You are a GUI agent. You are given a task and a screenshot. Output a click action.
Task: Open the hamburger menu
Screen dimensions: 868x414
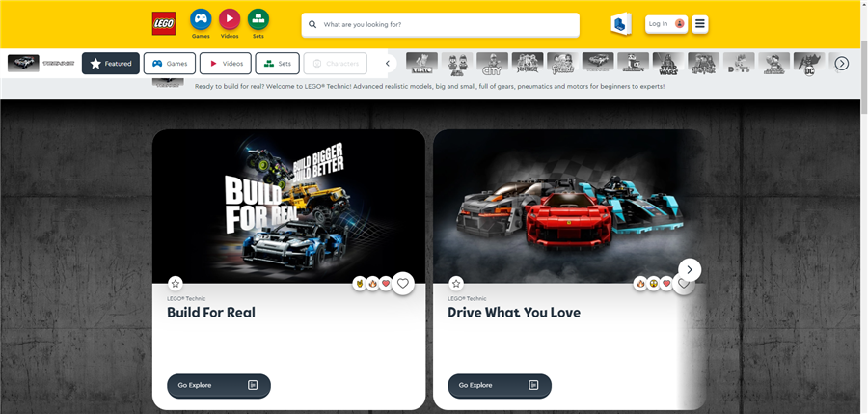pos(700,24)
